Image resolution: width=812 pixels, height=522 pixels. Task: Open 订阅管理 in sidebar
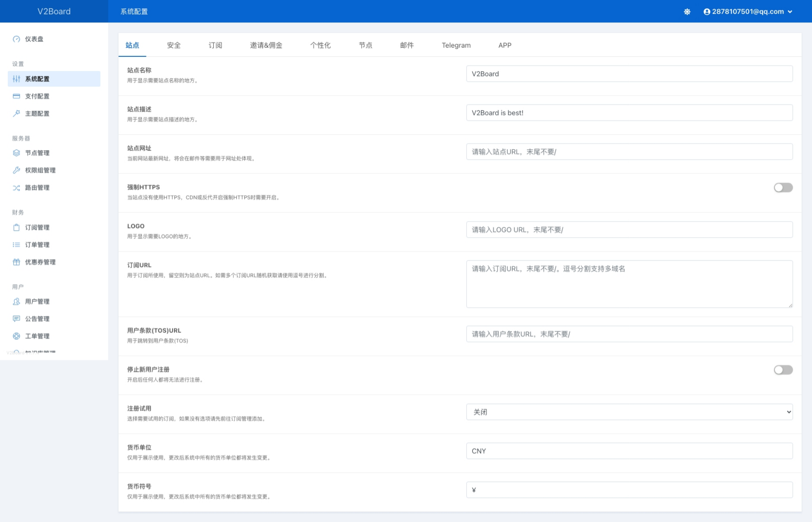coord(54,228)
